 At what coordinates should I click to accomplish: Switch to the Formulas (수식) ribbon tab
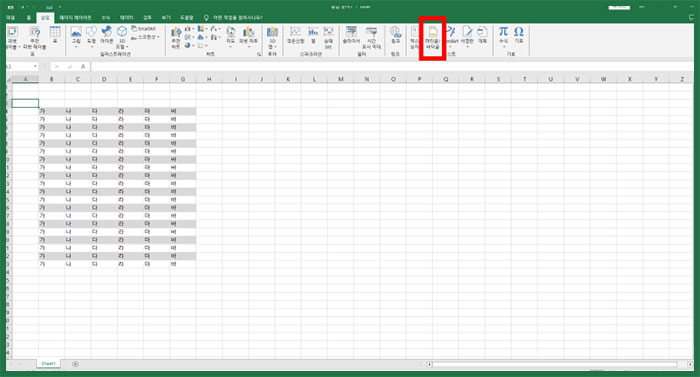[105, 17]
